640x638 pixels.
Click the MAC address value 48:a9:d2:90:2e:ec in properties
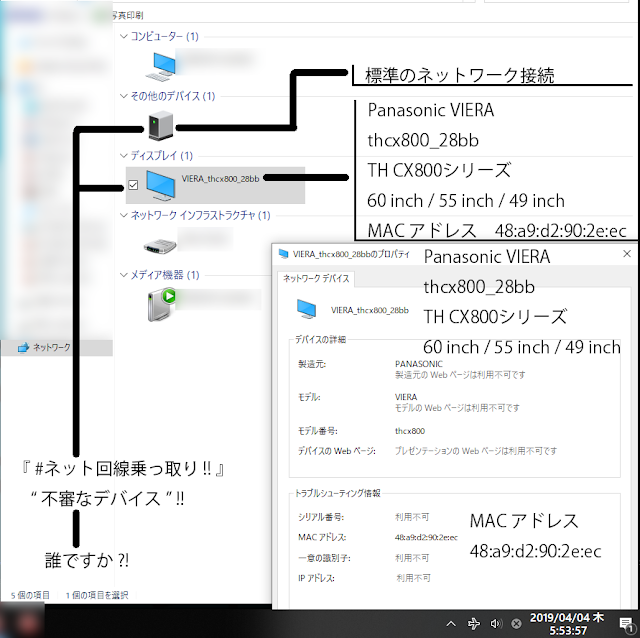click(x=426, y=537)
